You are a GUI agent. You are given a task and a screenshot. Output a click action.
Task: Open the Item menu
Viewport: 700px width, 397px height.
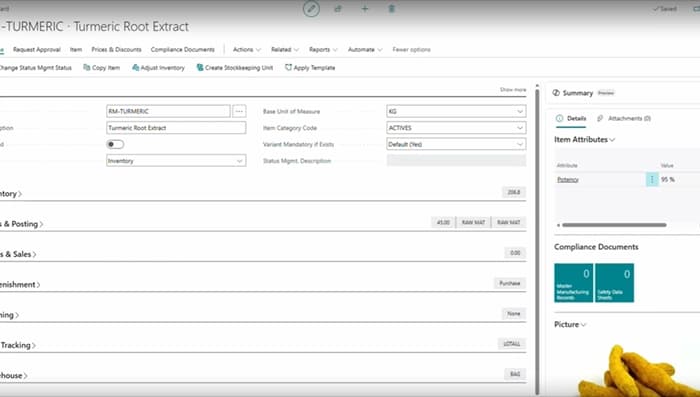click(76, 50)
